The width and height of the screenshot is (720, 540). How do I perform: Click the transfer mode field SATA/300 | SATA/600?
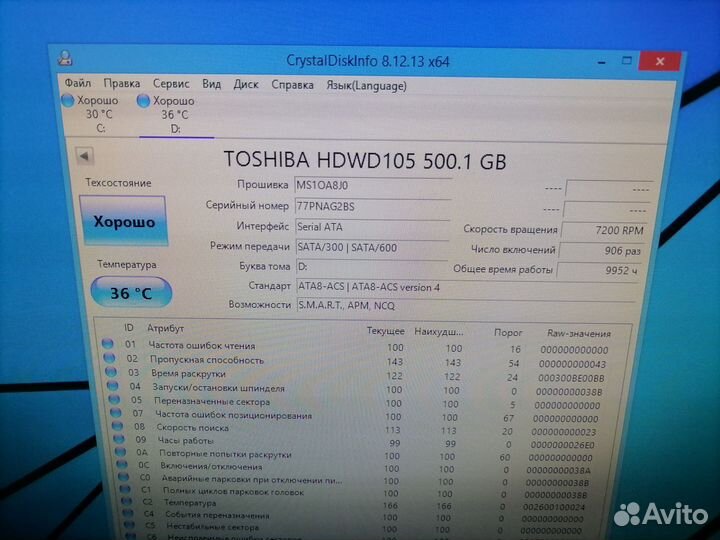pos(372,248)
